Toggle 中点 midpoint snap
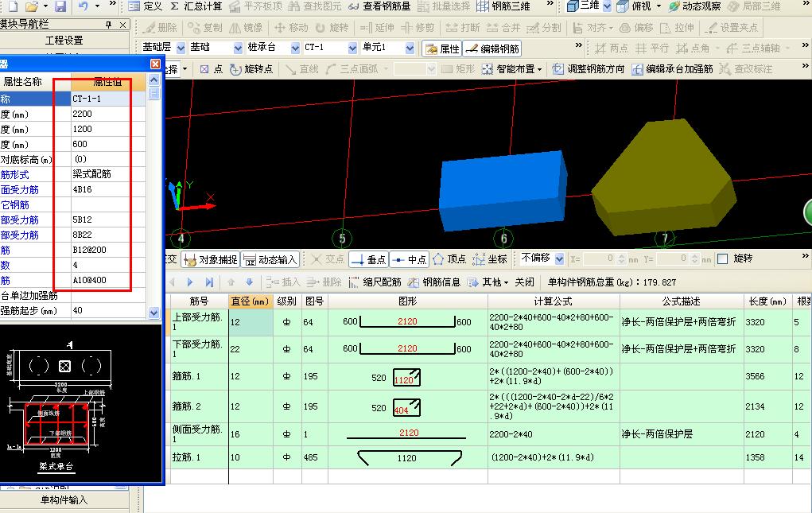The width and height of the screenshot is (812, 513). point(409,259)
